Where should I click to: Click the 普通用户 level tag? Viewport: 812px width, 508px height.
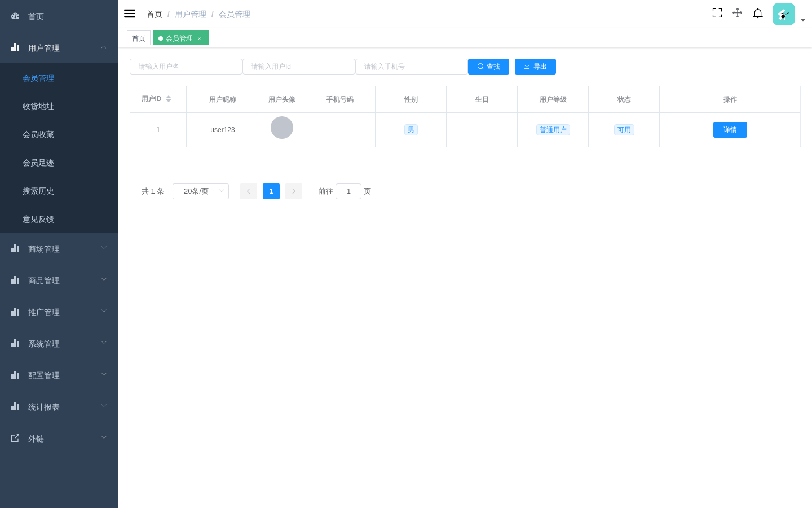click(x=553, y=130)
